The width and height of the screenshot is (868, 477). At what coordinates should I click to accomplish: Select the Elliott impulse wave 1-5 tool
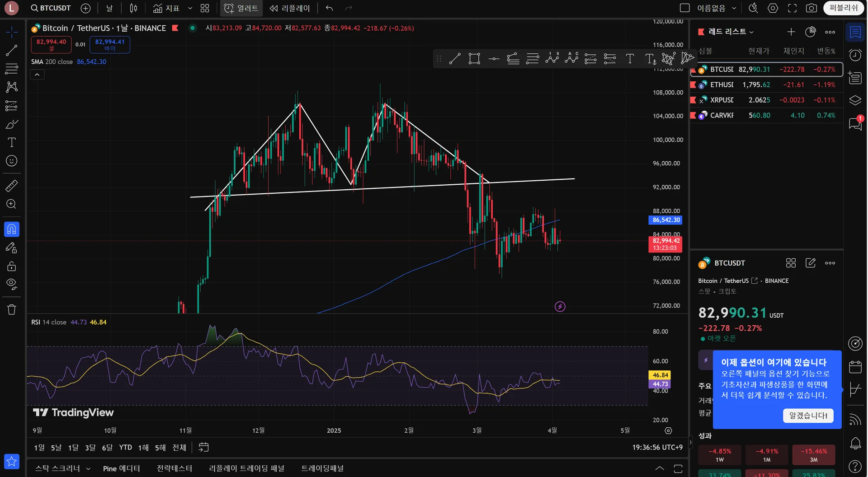point(552,58)
